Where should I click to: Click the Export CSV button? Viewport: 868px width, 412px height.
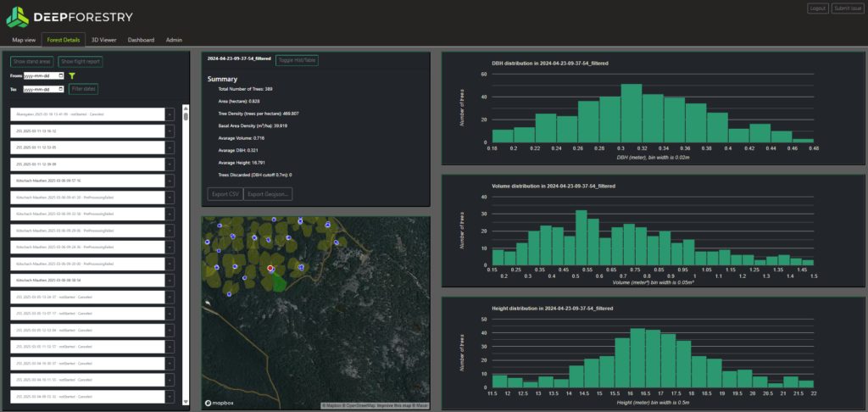pyautogui.click(x=225, y=194)
